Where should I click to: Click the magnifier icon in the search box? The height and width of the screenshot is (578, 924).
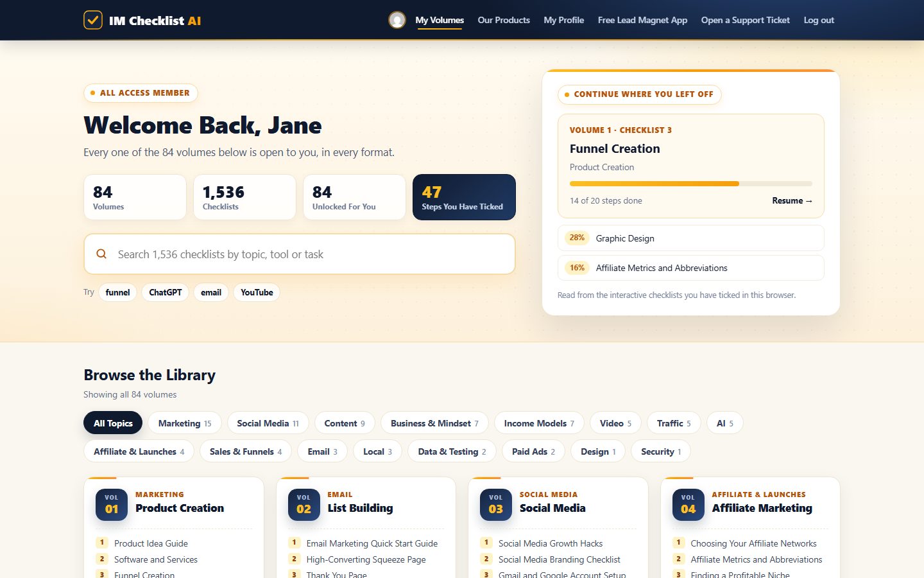101,254
